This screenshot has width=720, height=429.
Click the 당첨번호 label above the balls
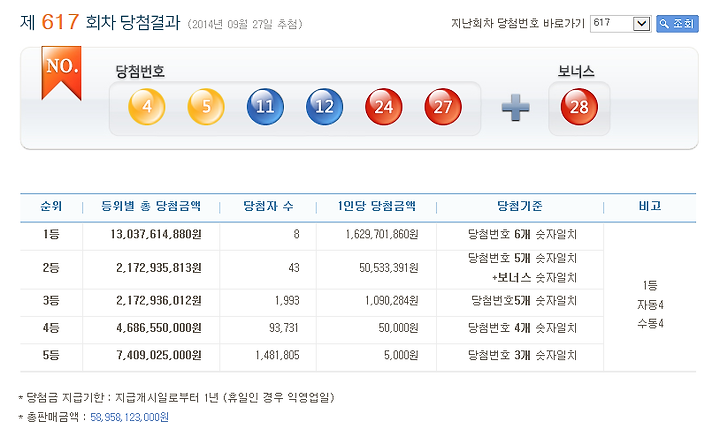pos(140,71)
